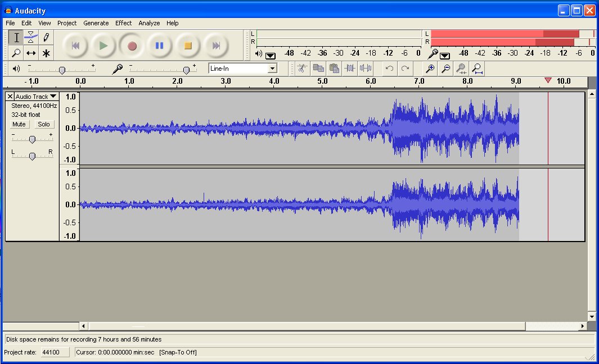Open the Help menu
599x364 pixels.
click(172, 23)
